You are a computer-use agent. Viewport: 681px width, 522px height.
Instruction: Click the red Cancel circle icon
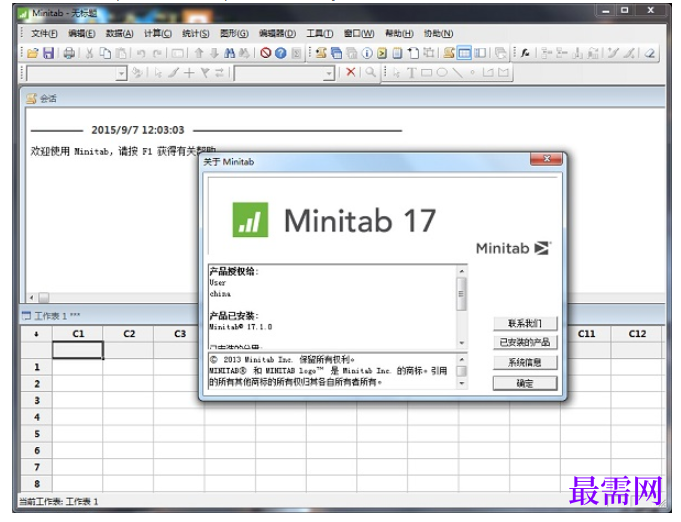266,53
